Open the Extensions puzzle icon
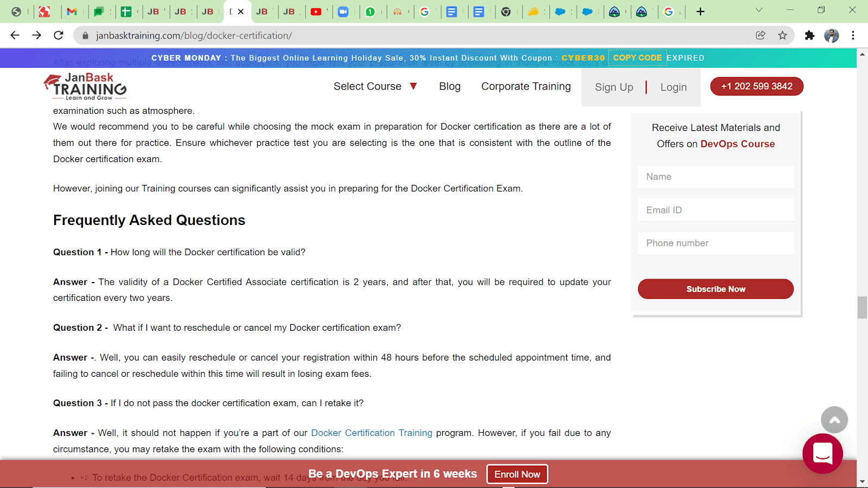The height and width of the screenshot is (488, 868). tap(809, 35)
